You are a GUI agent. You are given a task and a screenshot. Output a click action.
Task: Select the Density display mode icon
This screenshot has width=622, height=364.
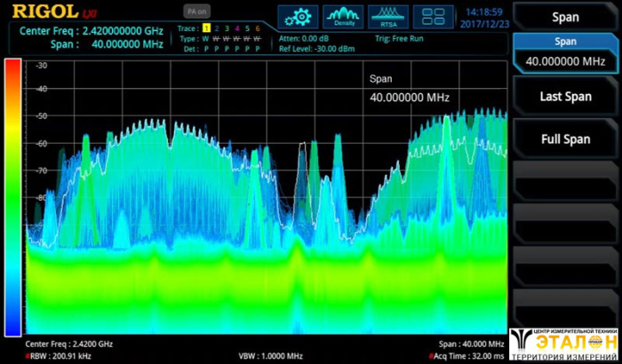click(343, 15)
